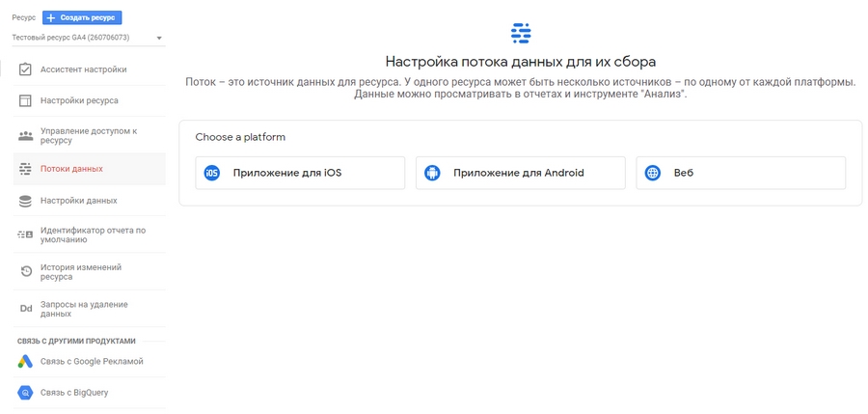Viewport: 868px width, 414px height.
Task: Click the people icon for access management
Action: 25,136
